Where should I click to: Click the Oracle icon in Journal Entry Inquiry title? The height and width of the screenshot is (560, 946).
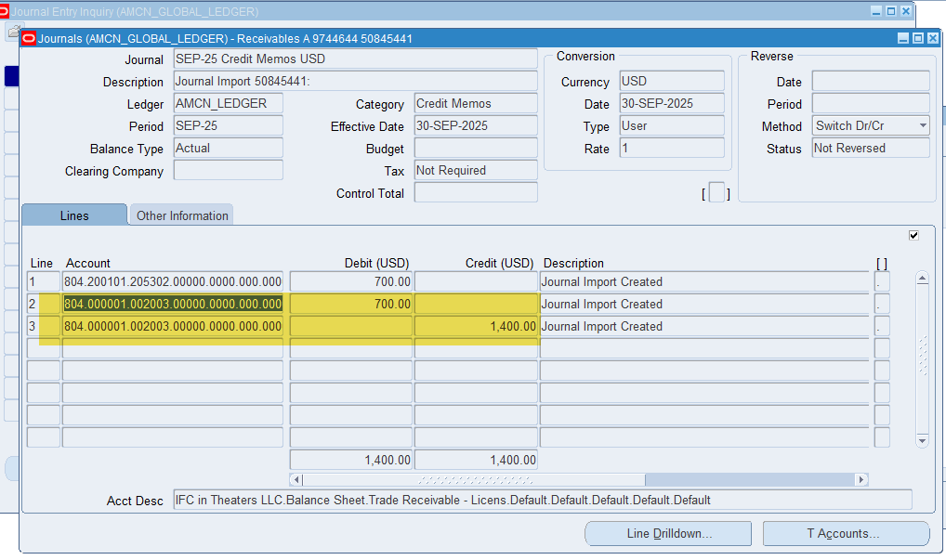[x=4, y=11]
